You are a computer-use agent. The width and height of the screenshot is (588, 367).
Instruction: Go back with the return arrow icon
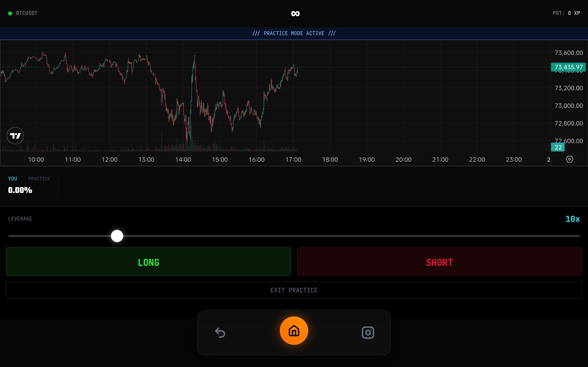coord(220,332)
